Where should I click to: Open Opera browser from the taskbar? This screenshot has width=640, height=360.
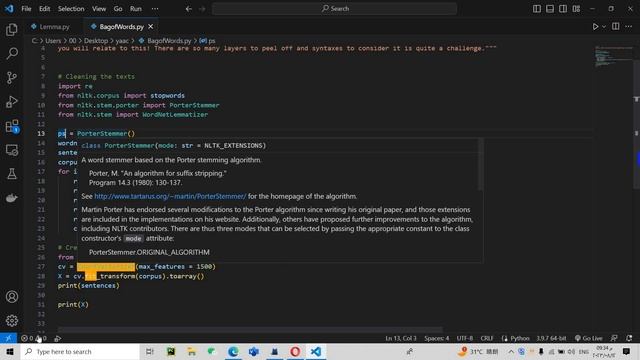tap(295, 351)
